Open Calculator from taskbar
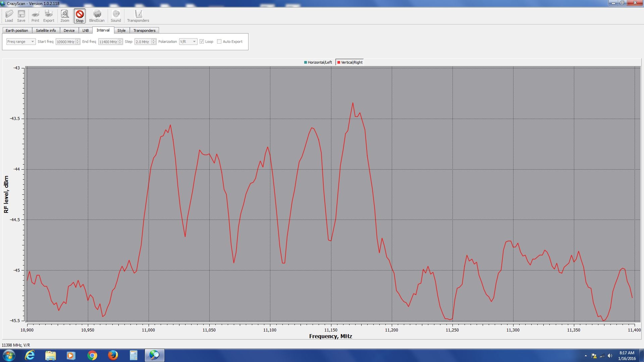The image size is (644, 362). click(x=133, y=355)
